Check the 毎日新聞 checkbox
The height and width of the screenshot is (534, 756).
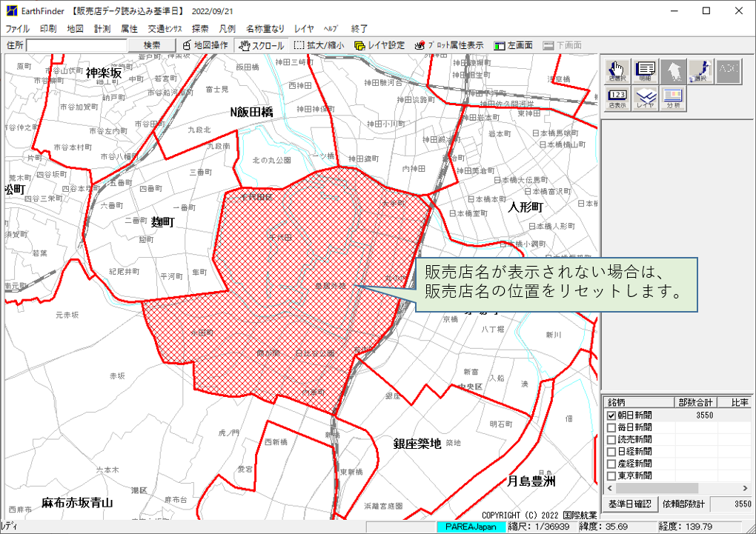(611, 427)
